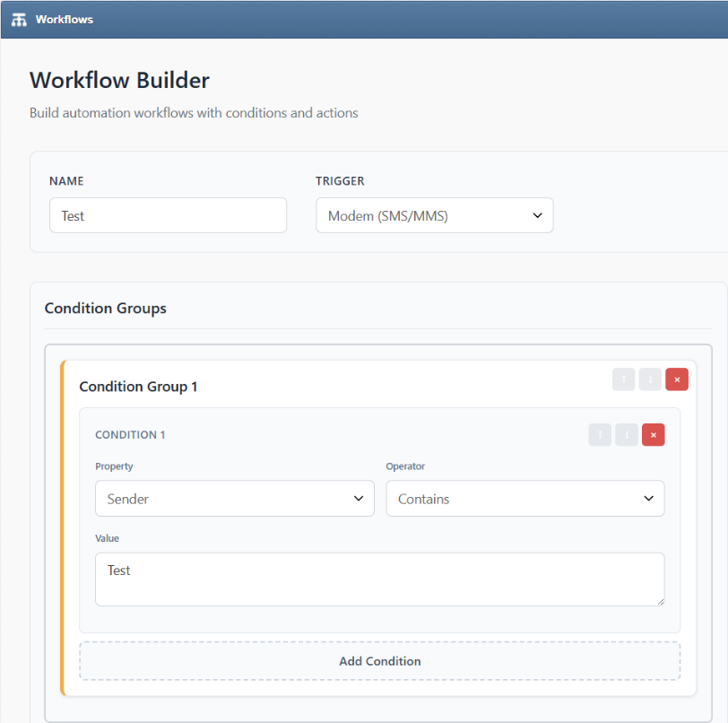Viewport: 728px width, 723px height.
Task: Click the Workflow Builder page heading
Action: click(120, 81)
